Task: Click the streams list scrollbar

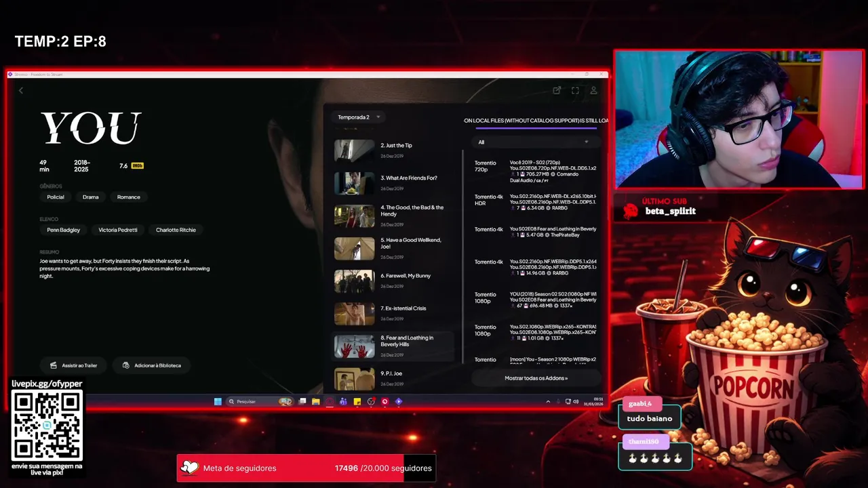Action: (463, 256)
